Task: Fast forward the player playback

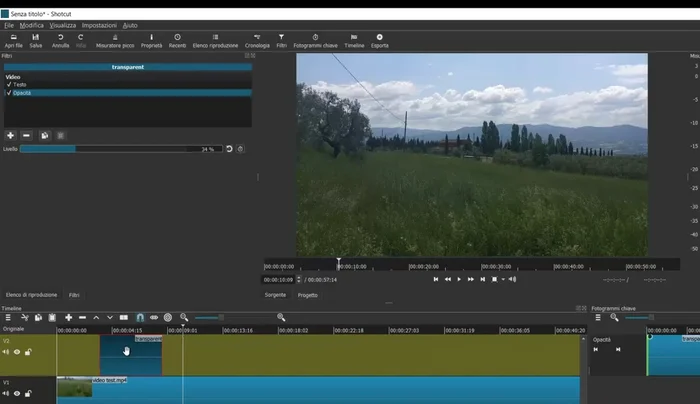Action: coord(471,279)
